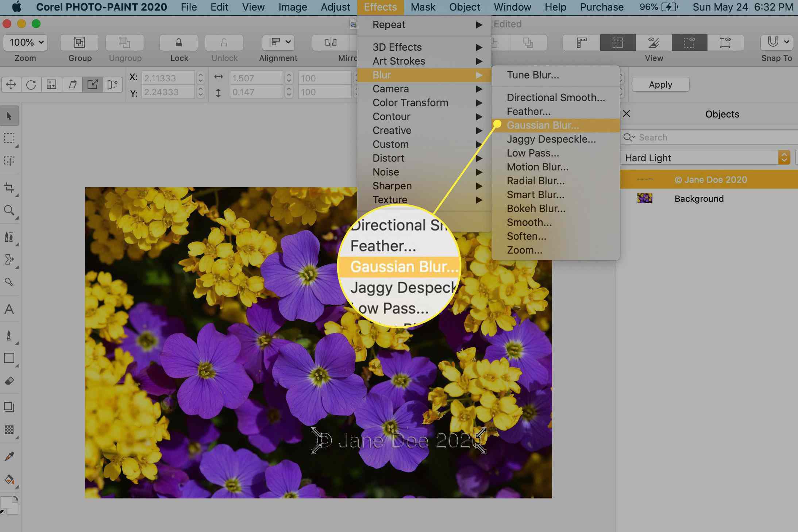This screenshot has height=532, width=798.
Task: Open the Snap To dropdown
Action: coord(776,42)
